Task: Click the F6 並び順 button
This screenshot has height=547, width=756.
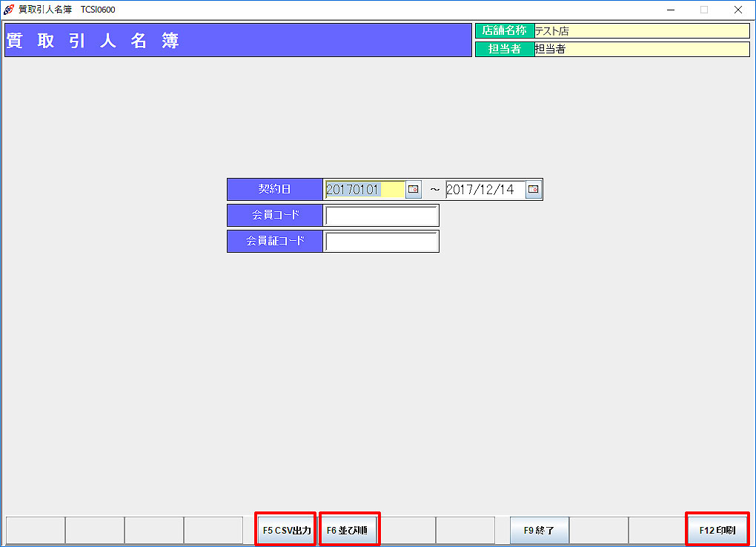Action: coord(347,530)
